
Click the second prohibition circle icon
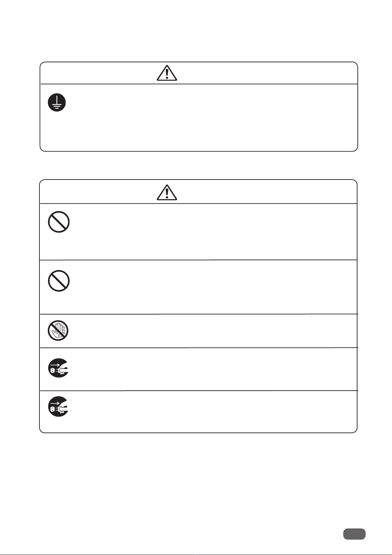(59, 281)
